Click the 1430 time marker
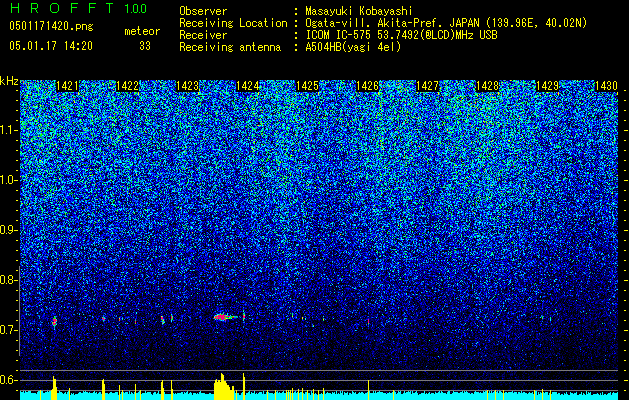629x400 pixels. (606, 86)
